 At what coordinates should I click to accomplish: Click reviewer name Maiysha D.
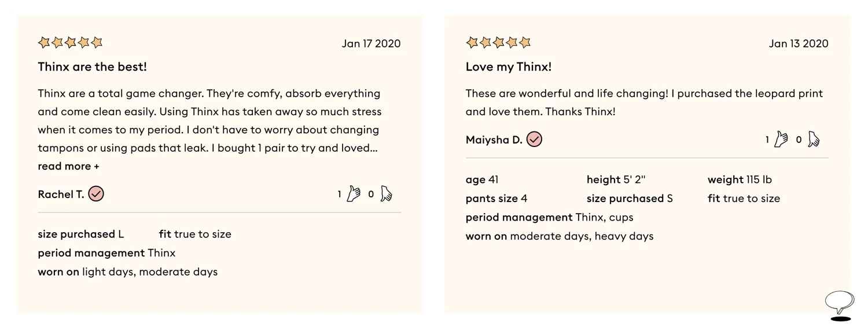pos(494,140)
